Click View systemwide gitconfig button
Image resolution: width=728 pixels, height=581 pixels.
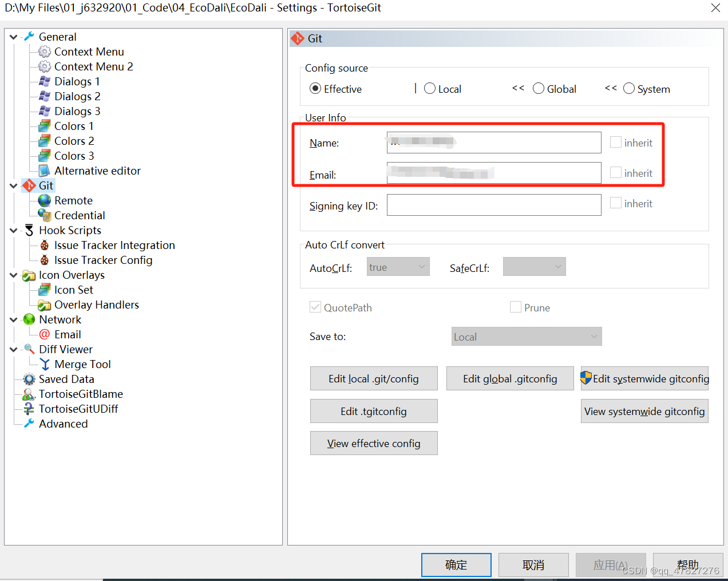click(644, 411)
